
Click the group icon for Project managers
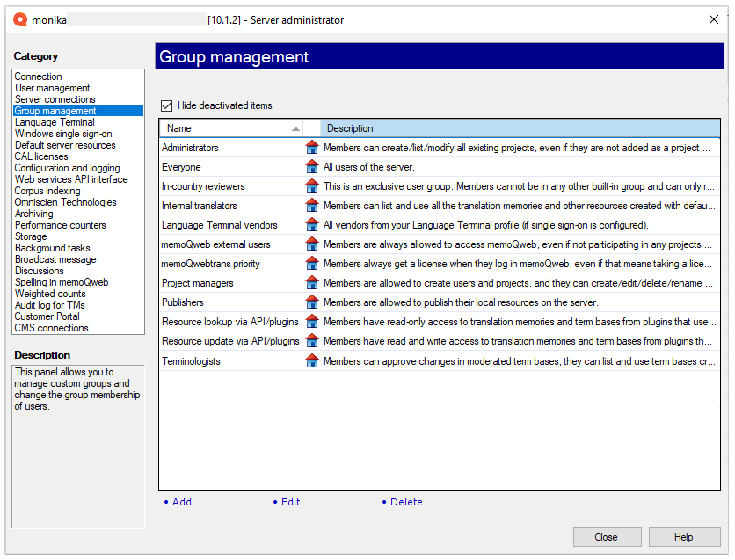(312, 282)
